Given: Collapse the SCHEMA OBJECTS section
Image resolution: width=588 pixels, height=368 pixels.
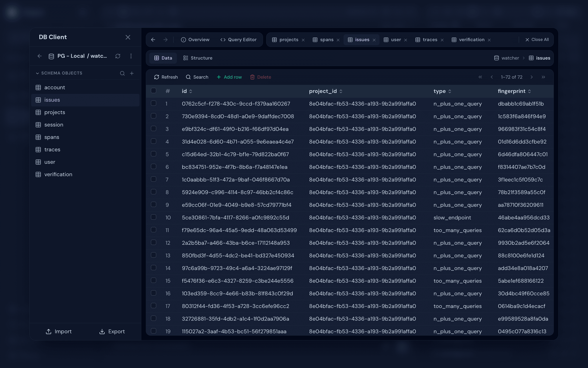Looking at the screenshot, I should pos(59,73).
